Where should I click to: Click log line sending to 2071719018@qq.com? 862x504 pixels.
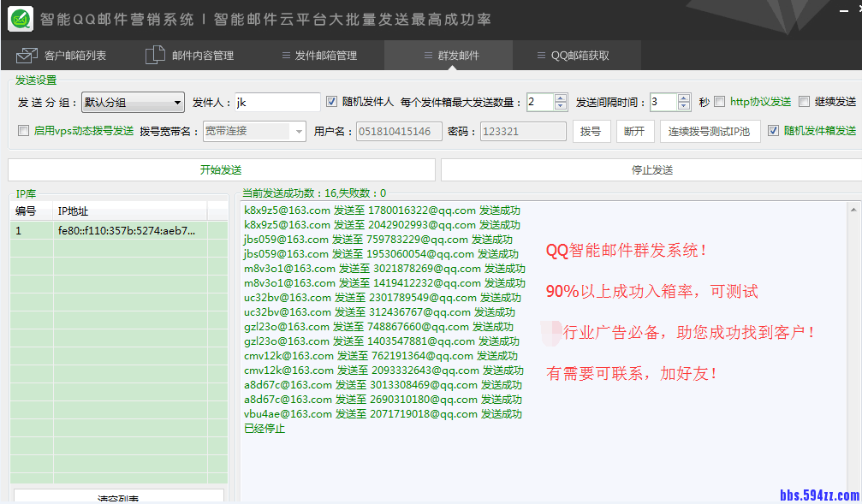click(x=383, y=414)
